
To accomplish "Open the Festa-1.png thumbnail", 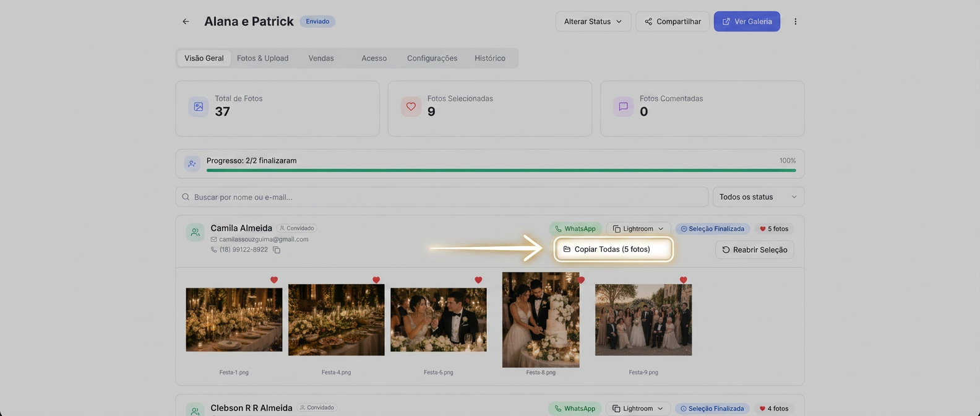I will pyautogui.click(x=234, y=320).
